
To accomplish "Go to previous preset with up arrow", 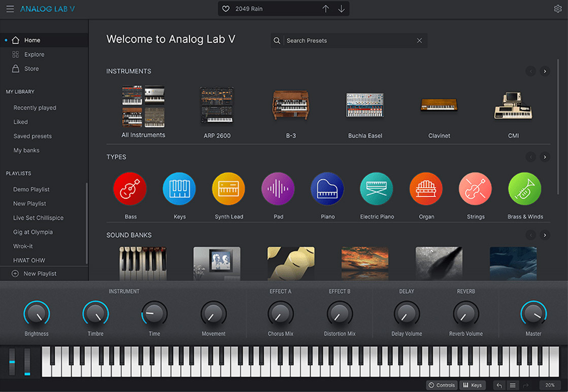I will (326, 9).
